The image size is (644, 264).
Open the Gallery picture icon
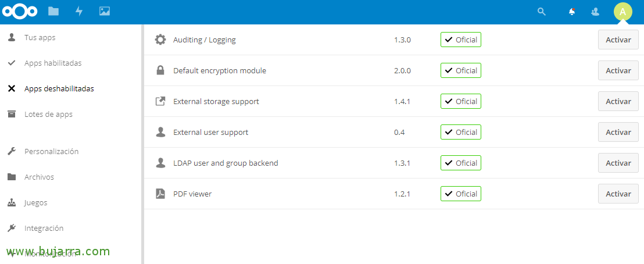point(105,11)
